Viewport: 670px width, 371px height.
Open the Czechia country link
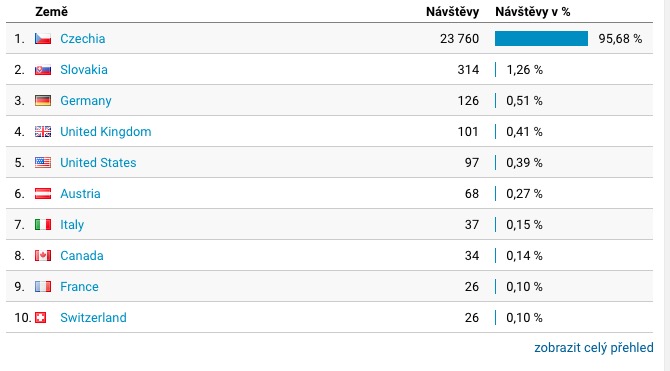(x=82, y=39)
